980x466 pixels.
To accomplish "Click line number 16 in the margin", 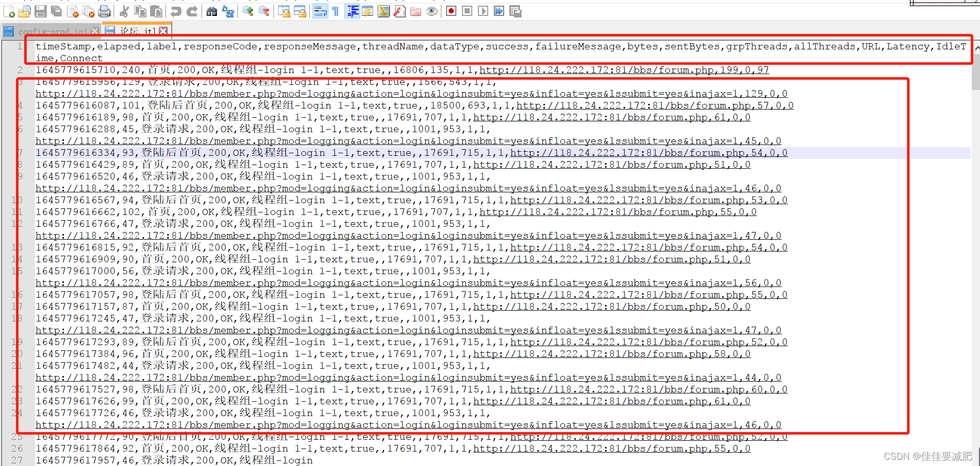I will click(17, 295).
